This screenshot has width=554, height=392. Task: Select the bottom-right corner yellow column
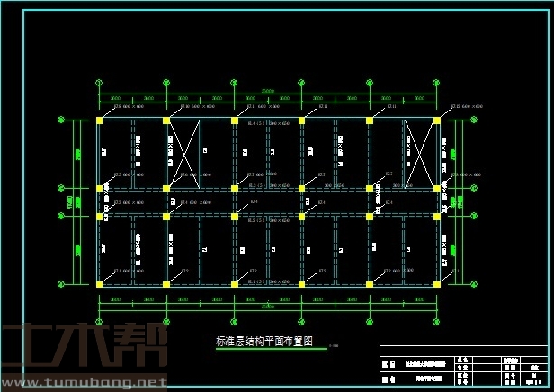tap(437, 284)
